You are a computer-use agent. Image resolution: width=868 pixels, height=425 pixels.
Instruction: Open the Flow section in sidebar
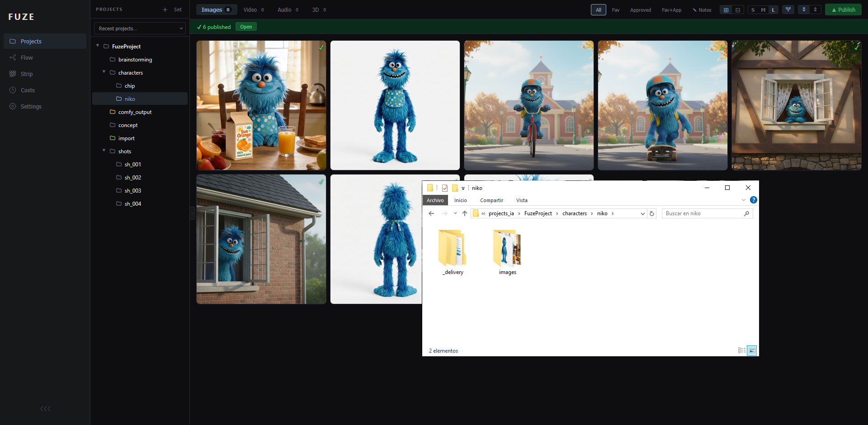27,58
